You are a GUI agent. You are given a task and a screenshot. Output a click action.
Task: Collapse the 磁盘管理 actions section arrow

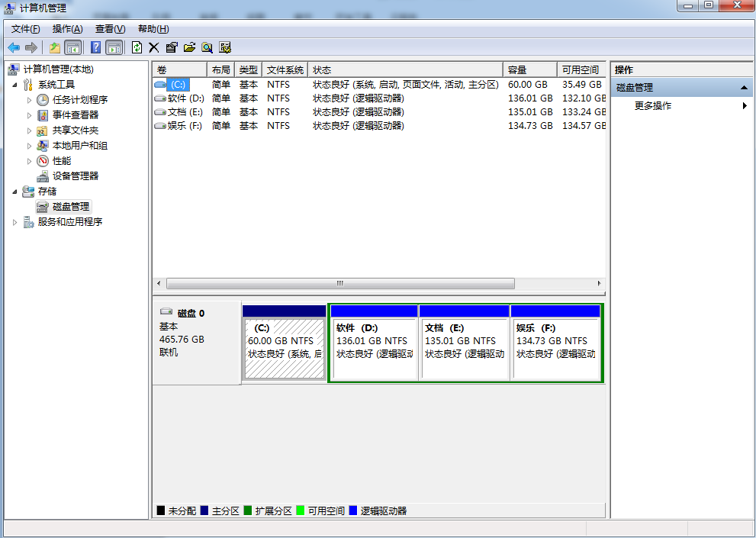pyautogui.click(x=744, y=88)
